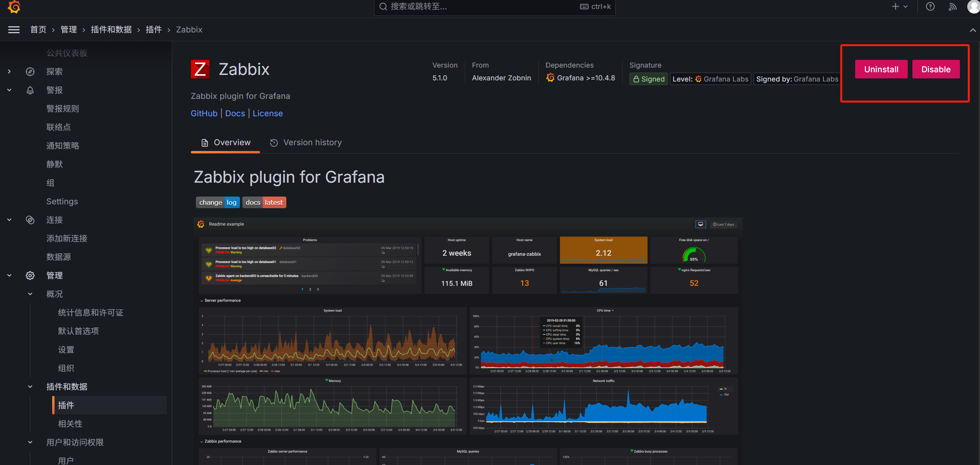
Task: Collapse the 管理 sidebar section
Action: tap(9, 275)
